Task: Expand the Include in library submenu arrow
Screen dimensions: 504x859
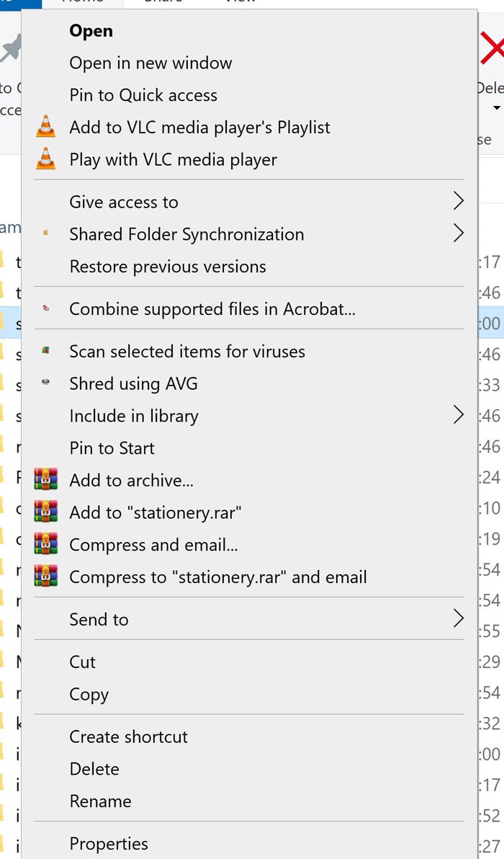Action: [x=459, y=415]
